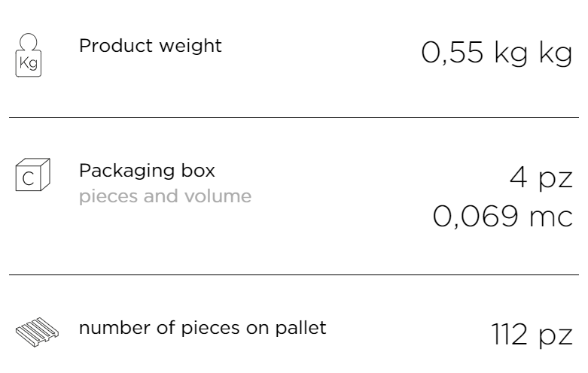Click divider line below Packaging box row
588x373 pixels.
click(x=294, y=275)
